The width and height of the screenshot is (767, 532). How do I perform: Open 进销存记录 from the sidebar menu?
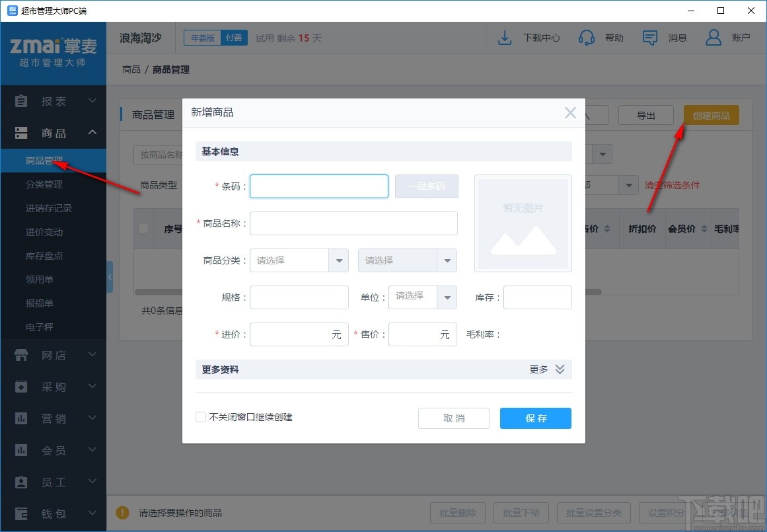[x=50, y=208]
